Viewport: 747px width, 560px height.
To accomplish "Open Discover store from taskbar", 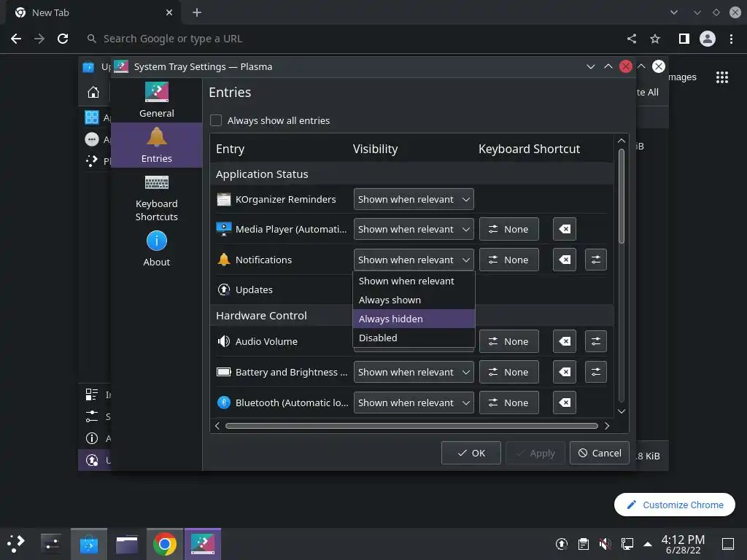I will (88, 544).
